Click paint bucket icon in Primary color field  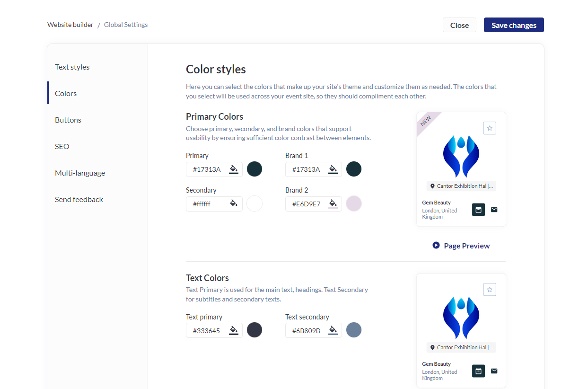pyautogui.click(x=234, y=169)
